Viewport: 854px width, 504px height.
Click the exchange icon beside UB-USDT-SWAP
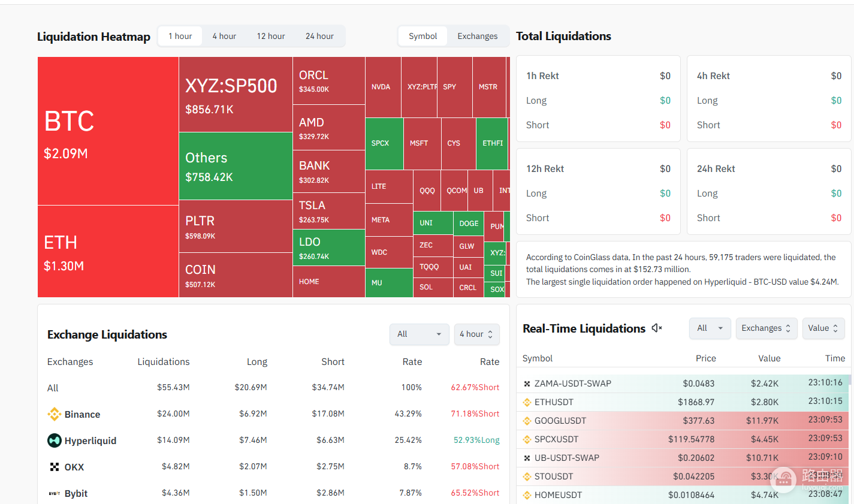527,458
